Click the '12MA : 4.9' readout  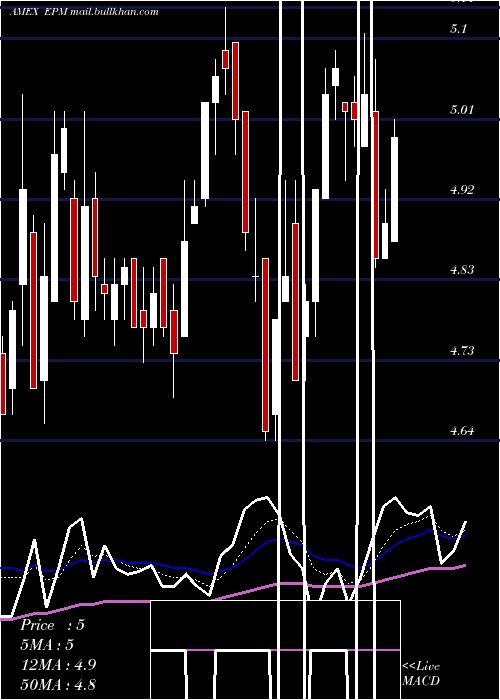(58, 664)
